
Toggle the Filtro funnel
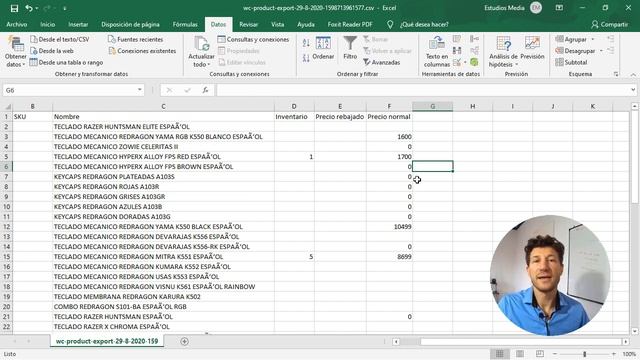click(350, 48)
